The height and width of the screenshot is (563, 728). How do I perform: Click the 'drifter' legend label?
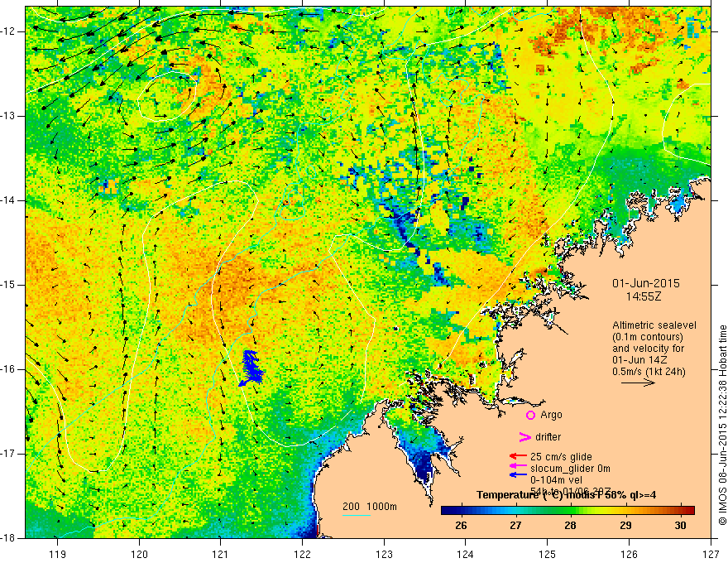(x=548, y=437)
